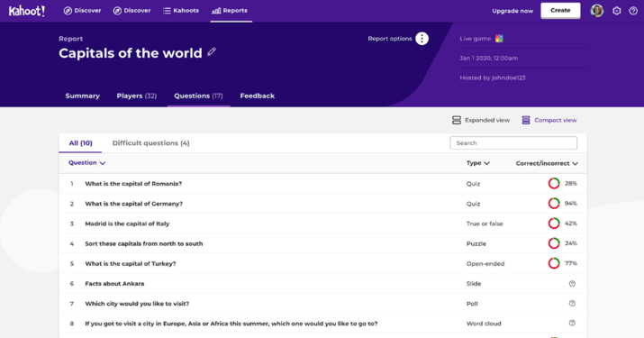Open user profile avatar
The width and height of the screenshot is (644, 338).
click(597, 11)
